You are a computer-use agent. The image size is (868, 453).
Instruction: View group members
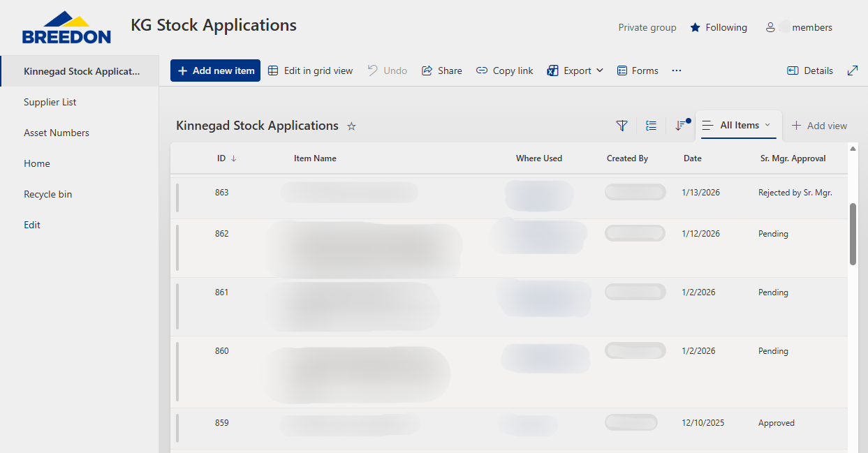[799, 28]
